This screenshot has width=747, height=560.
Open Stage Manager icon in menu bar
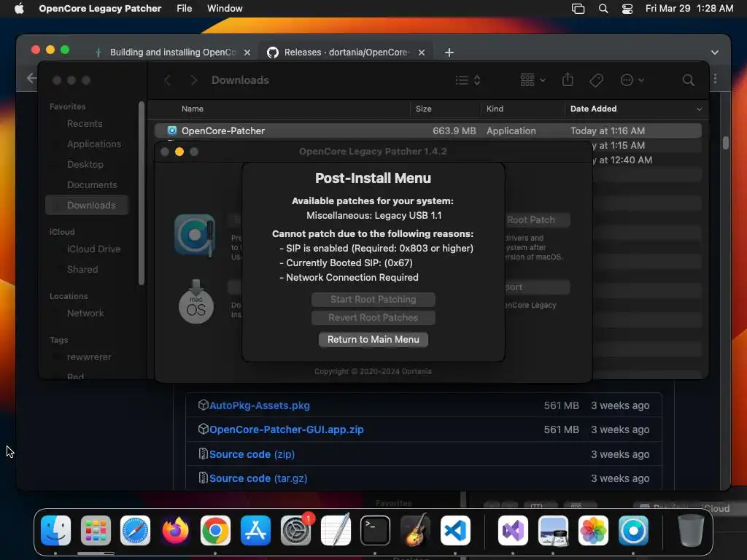click(578, 9)
